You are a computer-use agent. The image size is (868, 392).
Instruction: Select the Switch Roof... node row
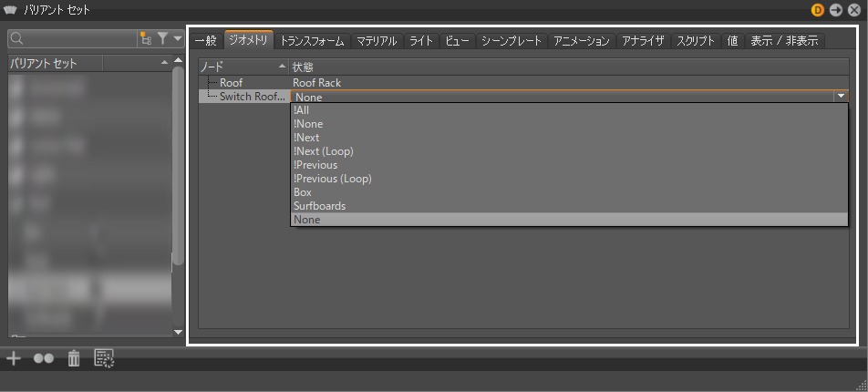point(243,97)
